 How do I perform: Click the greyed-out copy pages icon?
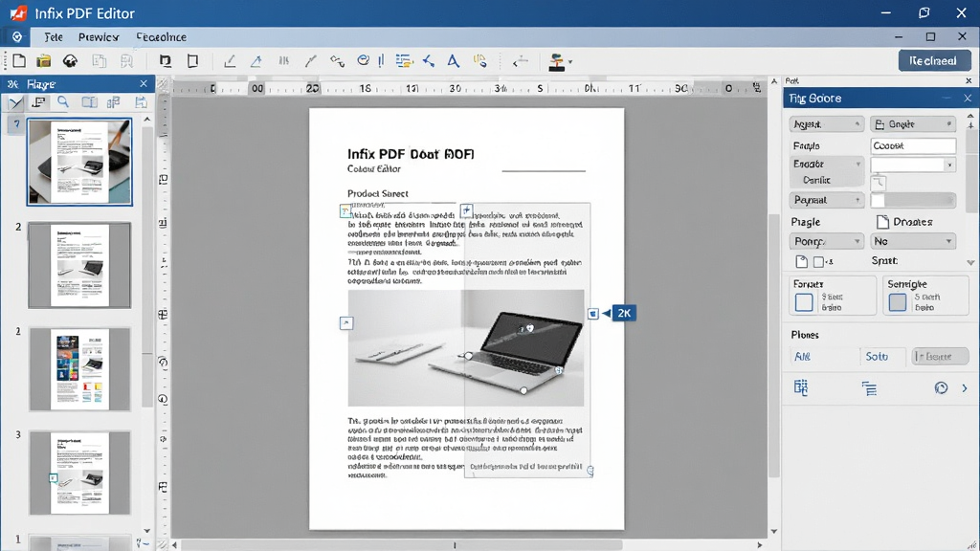[x=99, y=60]
